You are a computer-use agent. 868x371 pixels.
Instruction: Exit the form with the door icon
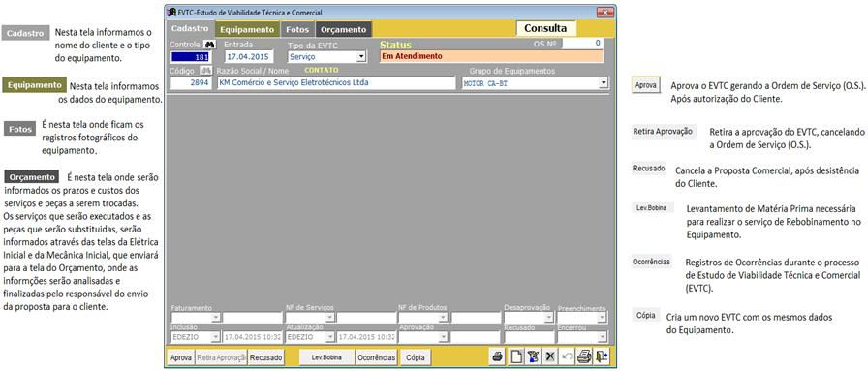click(602, 357)
